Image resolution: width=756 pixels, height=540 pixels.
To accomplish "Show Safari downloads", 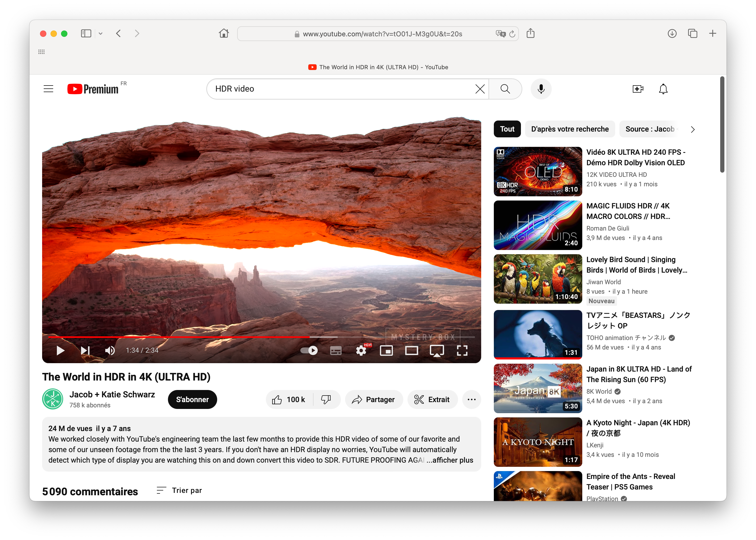I will (672, 33).
